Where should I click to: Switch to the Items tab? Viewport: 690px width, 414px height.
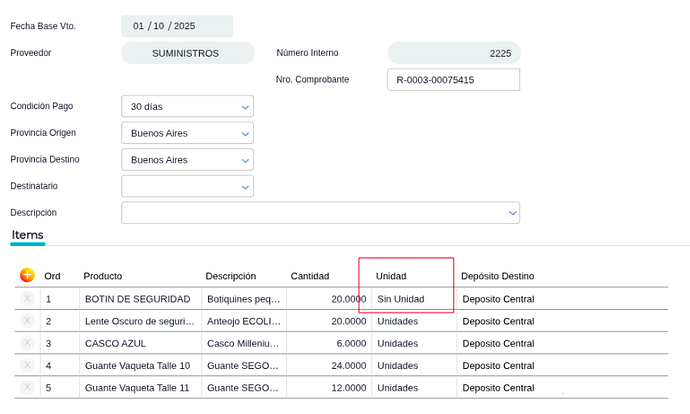(x=28, y=235)
